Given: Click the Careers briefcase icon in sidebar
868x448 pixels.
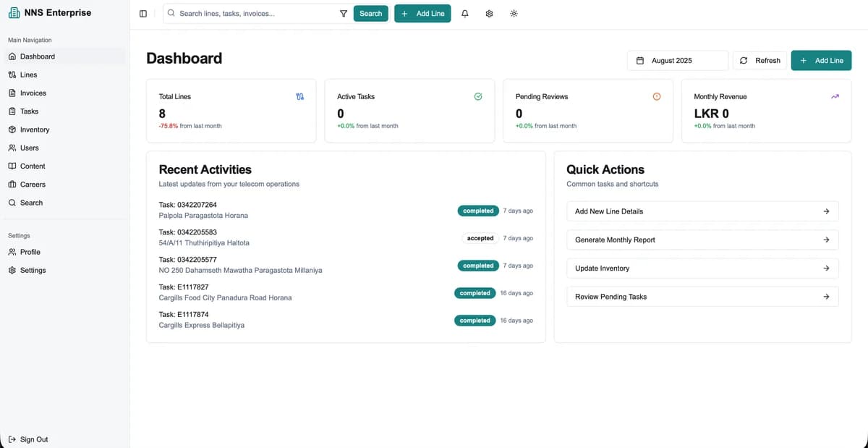Looking at the screenshot, I should 12,185.
